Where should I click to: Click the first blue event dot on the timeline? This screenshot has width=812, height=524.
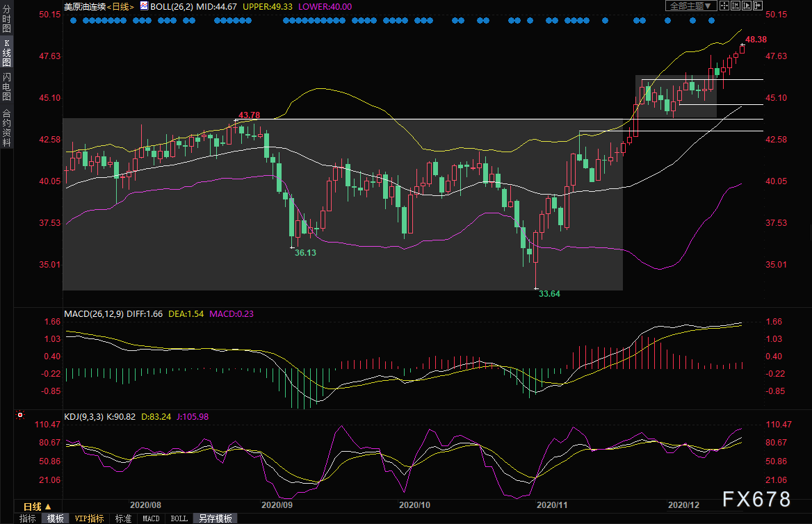tap(73, 21)
